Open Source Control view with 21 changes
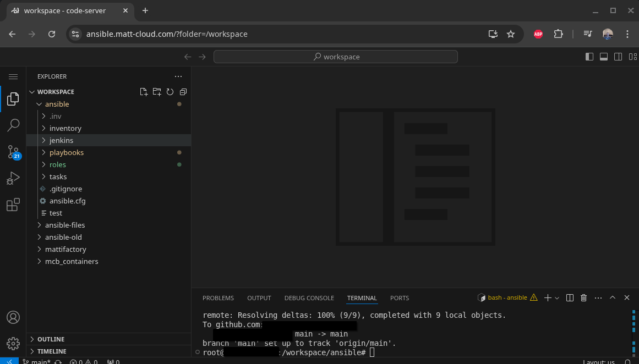 tap(13, 152)
